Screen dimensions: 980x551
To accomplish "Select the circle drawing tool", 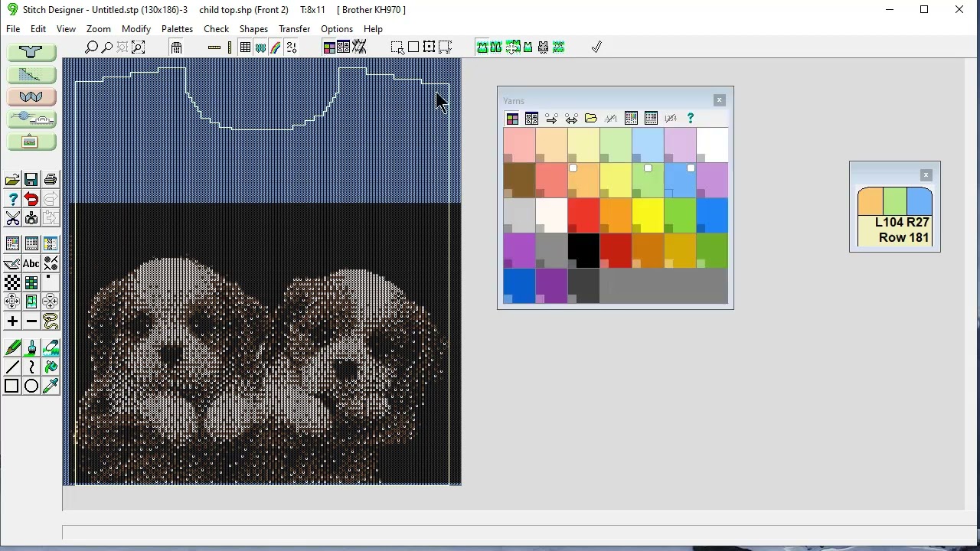I will 31,386.
